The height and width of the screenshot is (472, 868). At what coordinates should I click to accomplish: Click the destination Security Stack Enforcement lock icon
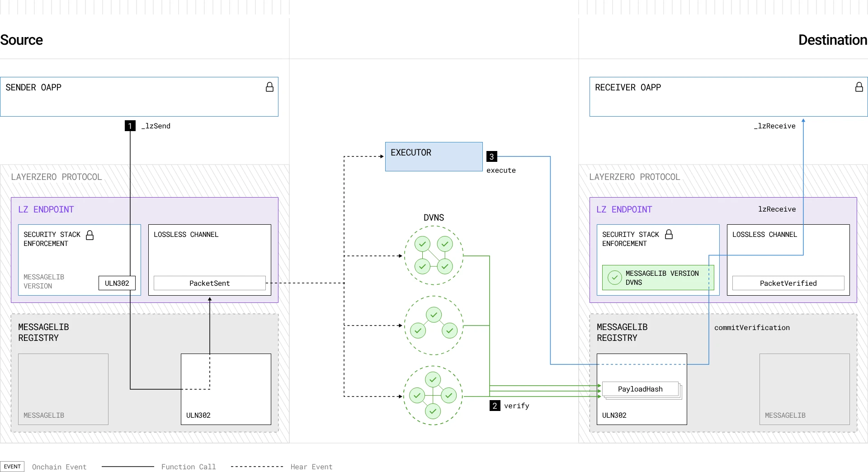point(669,234)
